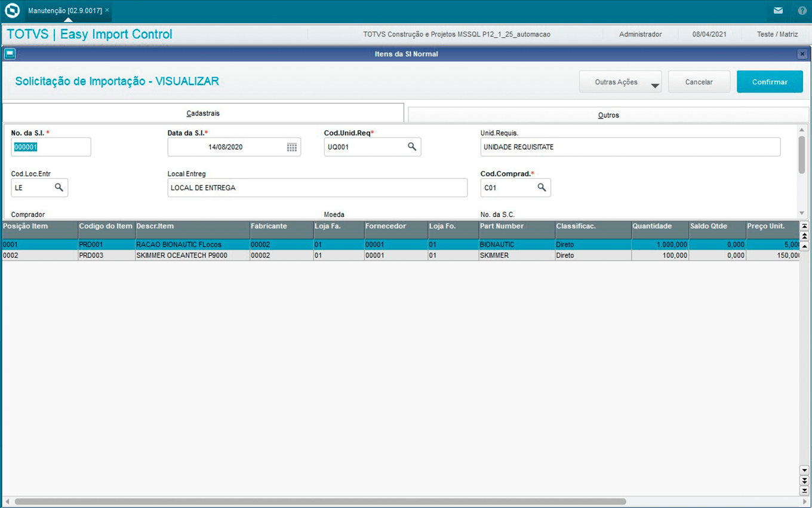Click the dialog window icon in title bar
This screenshot has height=508, width=812.
click(x=9, y=54)
